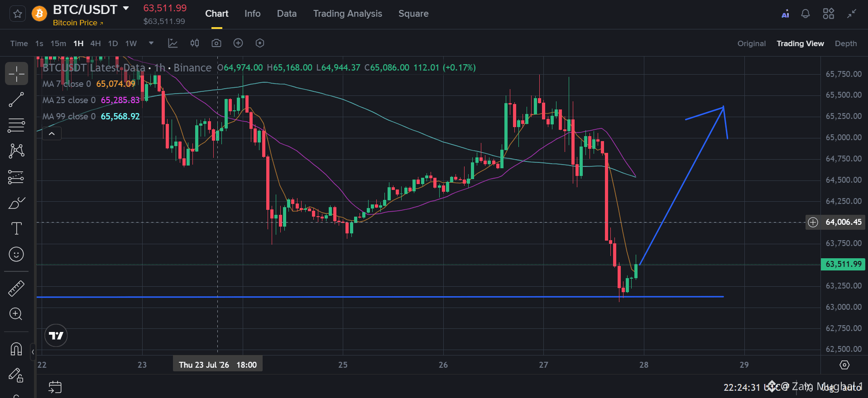Take a chart snapshot with camera icon
The image size is (868, 398).
coord(216,43)
